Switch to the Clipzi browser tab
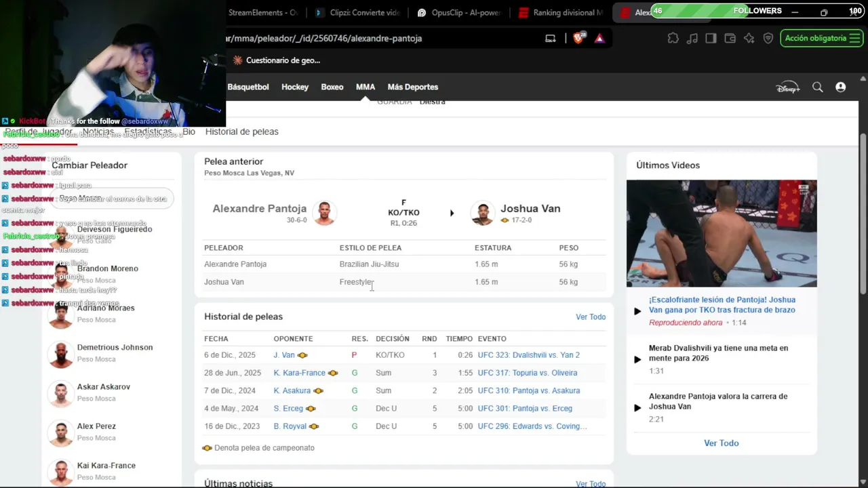The width and height of the screenshot is (868, 488). pos(357,12)
